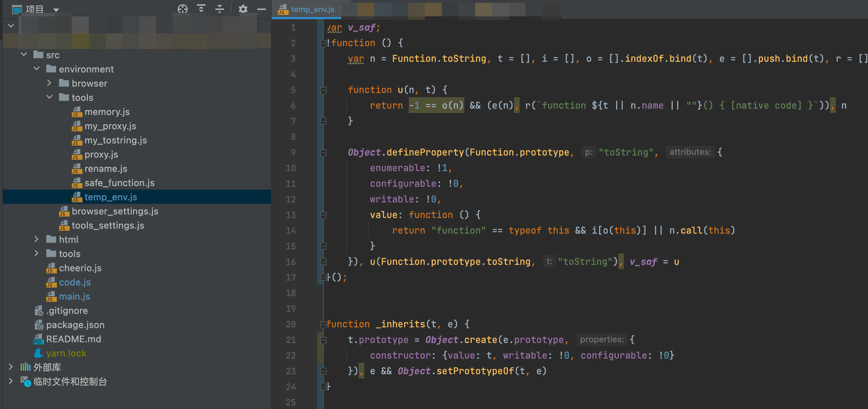The image size is (868, 409).
Task: Open README.md file
Action: click(x=74, y=339)
